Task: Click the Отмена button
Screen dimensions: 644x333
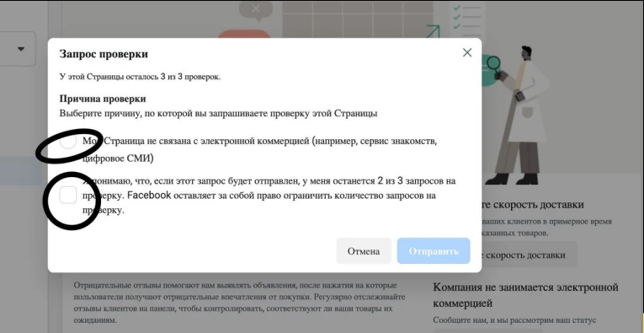Action: (x=364, y=250)
